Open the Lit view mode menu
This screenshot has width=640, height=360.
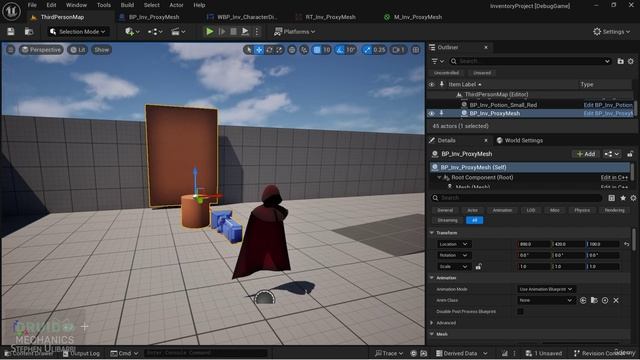(78, 50)
